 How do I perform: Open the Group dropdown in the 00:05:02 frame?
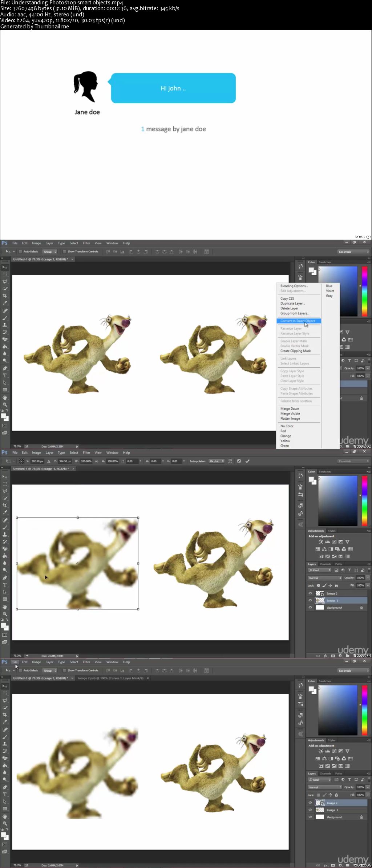point(50,252)
